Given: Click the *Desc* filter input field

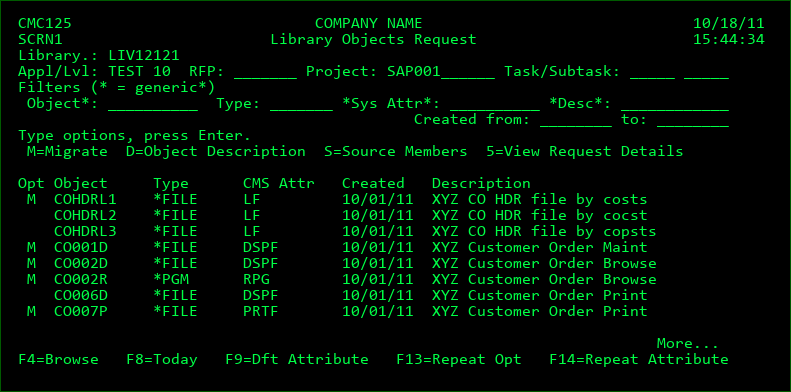Looking at the screenshot, I should coord(674,104).
